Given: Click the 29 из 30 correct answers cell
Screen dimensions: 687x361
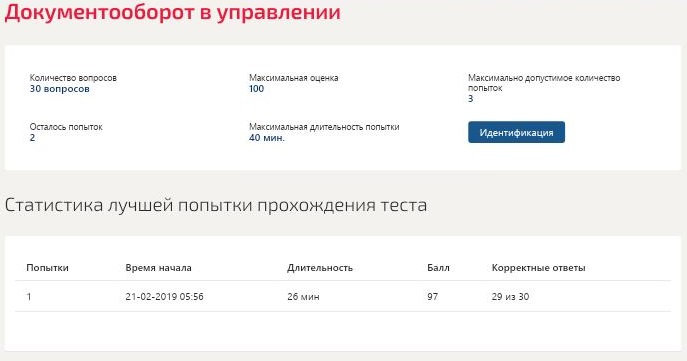Looking at the screenshot, I should click(x=510, y=297).
